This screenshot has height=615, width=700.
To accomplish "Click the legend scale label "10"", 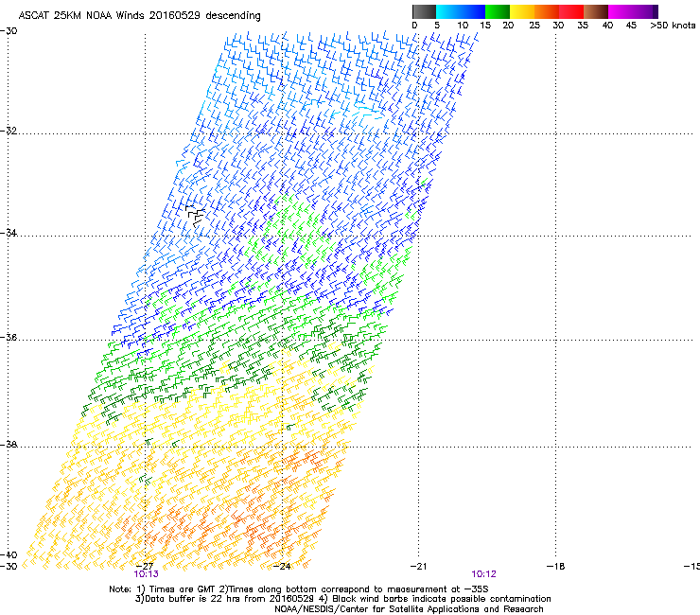I will tap(463, 26).
